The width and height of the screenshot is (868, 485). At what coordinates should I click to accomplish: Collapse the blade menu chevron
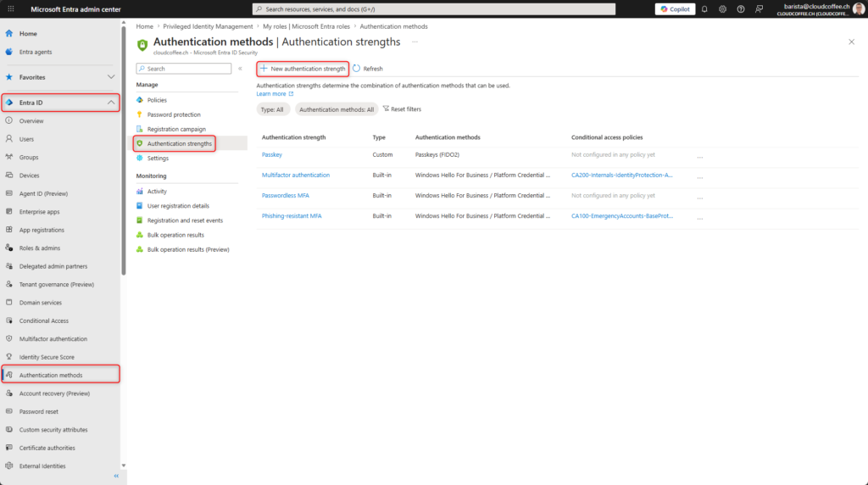click(x=240, y=69)
